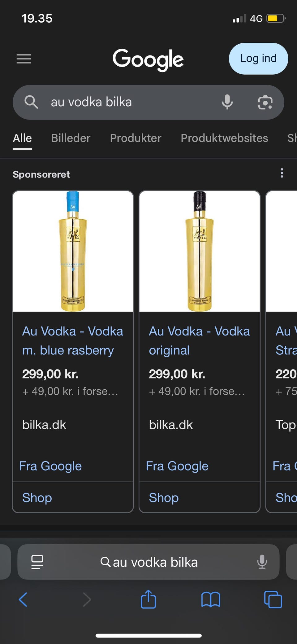
Task: Tap the blue raspberry bottle image
Action: pyautogui.click(x=73, y=251)
